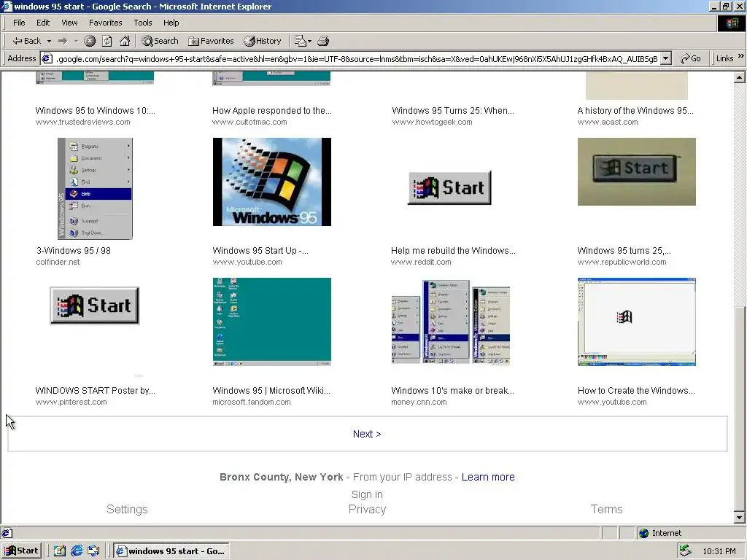Image resolution: width=747 pixels, height=560 pixels.
Task: Click the Learn more link
Action: click(x=488, y=477)
